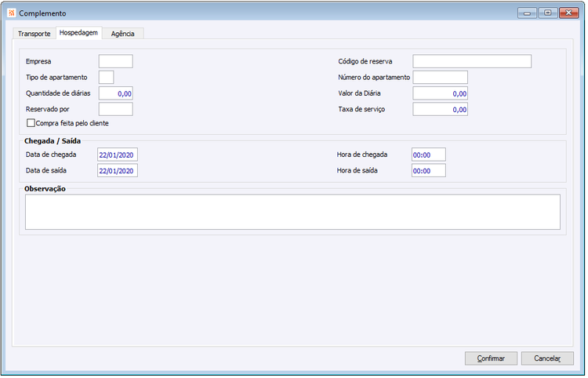Click the Observação section heading

click(45, 189)
